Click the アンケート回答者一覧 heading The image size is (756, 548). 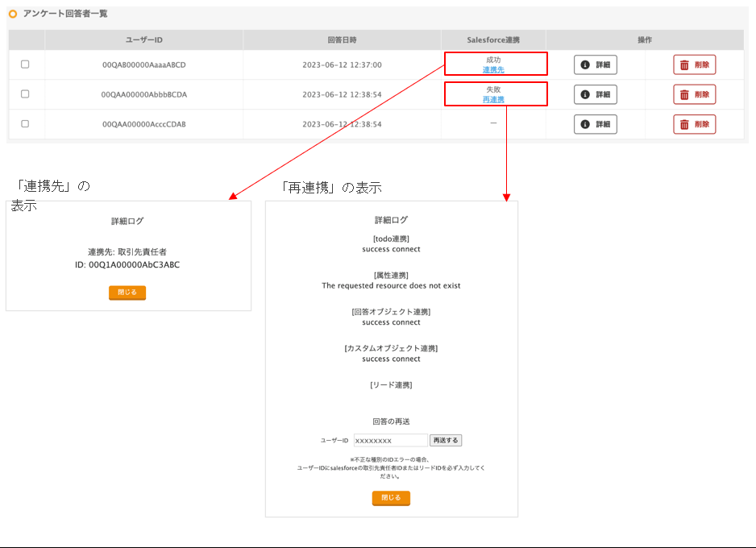tap(65, 14)
